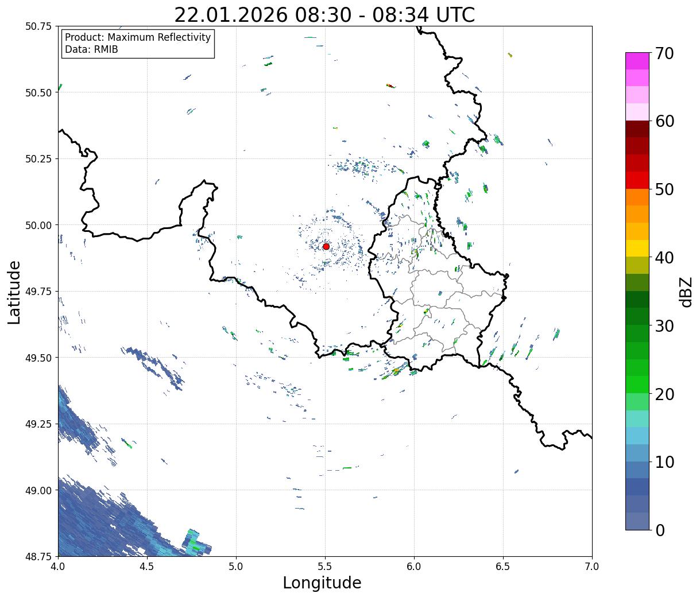Click the 4.0 longitude tick label

pyautogui.click(x=58, y=567)
